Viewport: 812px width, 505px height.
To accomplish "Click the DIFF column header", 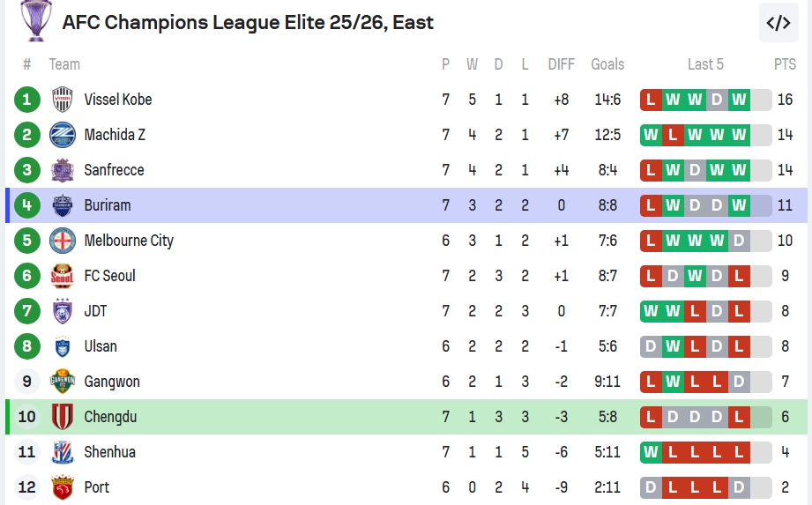I will pos(561,64).
